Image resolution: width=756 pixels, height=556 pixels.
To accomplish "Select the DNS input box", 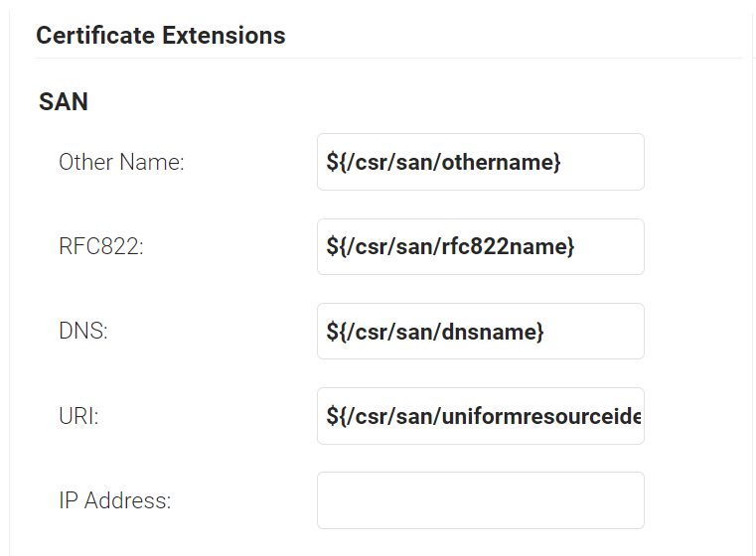I will click(480, 331).
